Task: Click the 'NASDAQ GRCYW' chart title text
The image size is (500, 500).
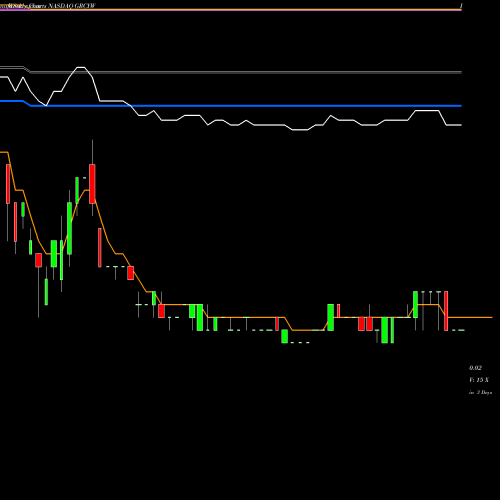Action: (72, 6)
